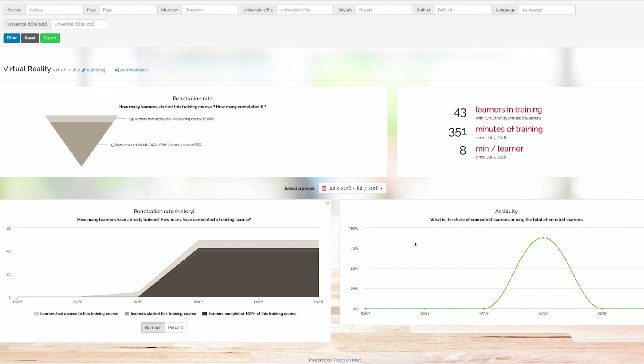The width and height of the screenshot is (644, 364).
Task: Open the Pays filter field
Action: [x=127, y=10]
